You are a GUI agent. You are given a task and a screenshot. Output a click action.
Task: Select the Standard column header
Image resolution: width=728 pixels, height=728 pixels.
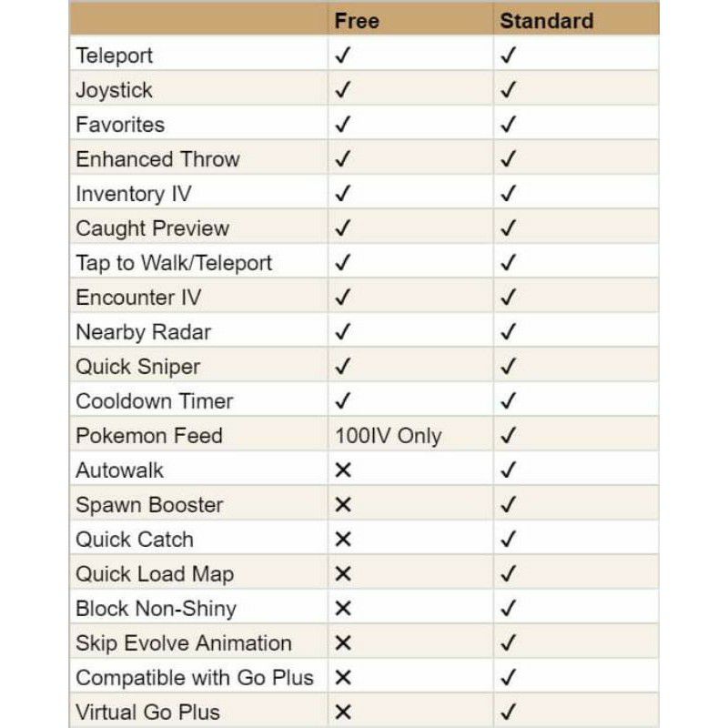coord(547,21)
